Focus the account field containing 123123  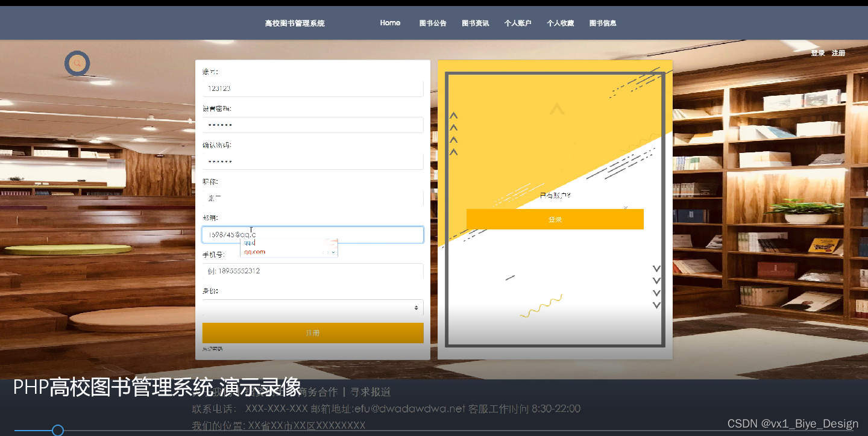tap(313, 89)
